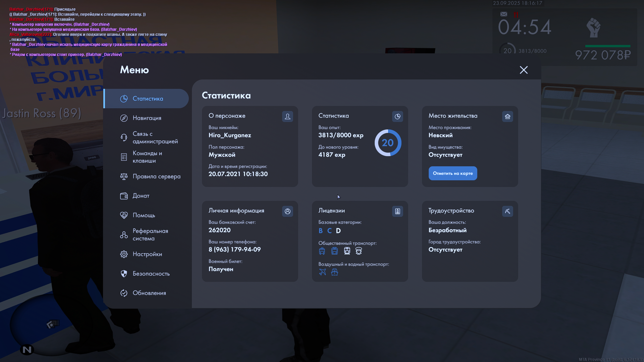Close the Меню window with X
The height and width of the screenshot is (362, 644).
click(x=524, y=70)
